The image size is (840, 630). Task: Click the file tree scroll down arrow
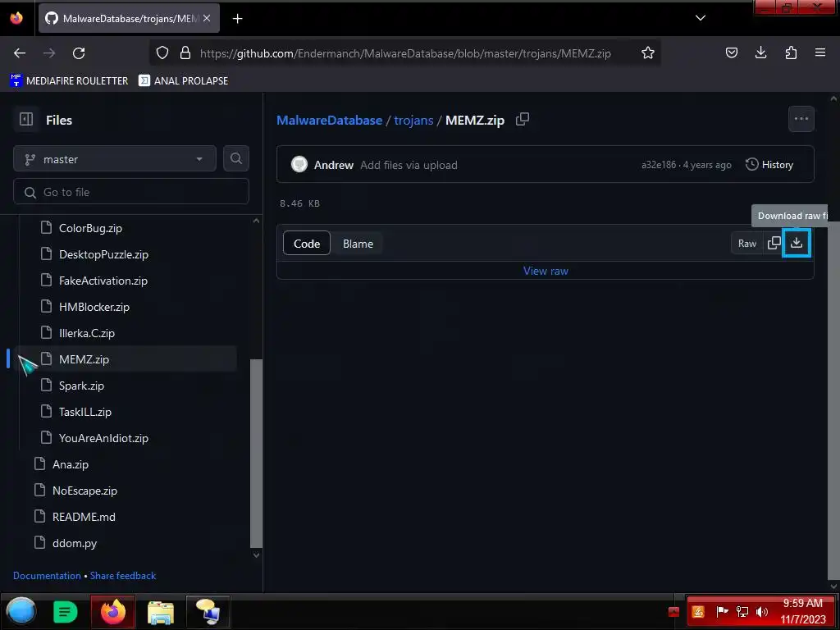[256, 555]
